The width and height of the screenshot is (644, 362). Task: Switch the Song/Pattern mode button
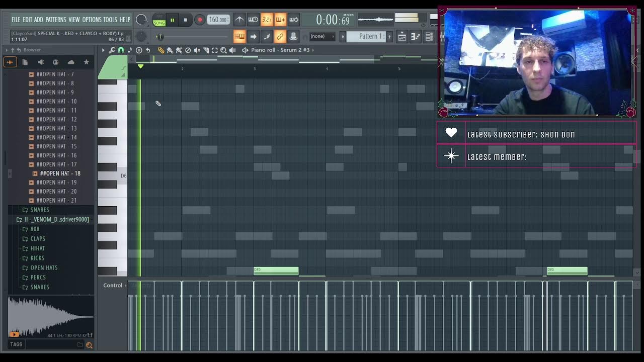[159, 20]
